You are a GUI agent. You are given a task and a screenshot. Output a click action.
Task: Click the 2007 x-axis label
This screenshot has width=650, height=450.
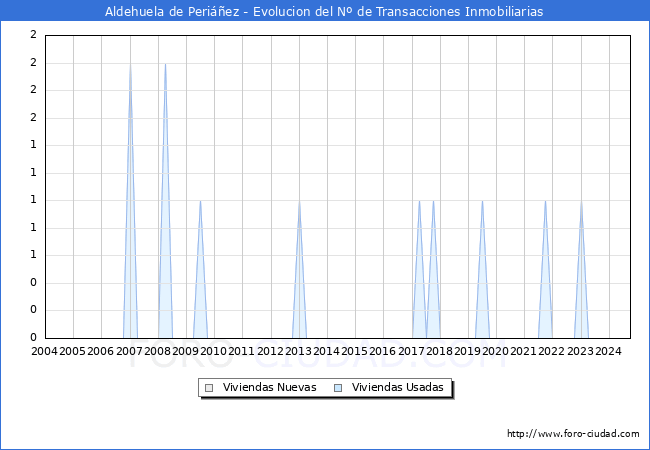[129, 351]
